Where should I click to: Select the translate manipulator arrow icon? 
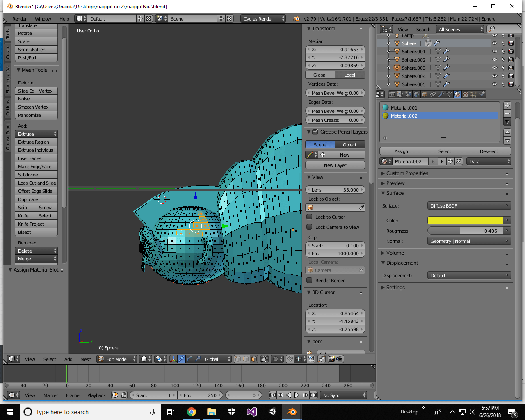(x=181, y=359)
